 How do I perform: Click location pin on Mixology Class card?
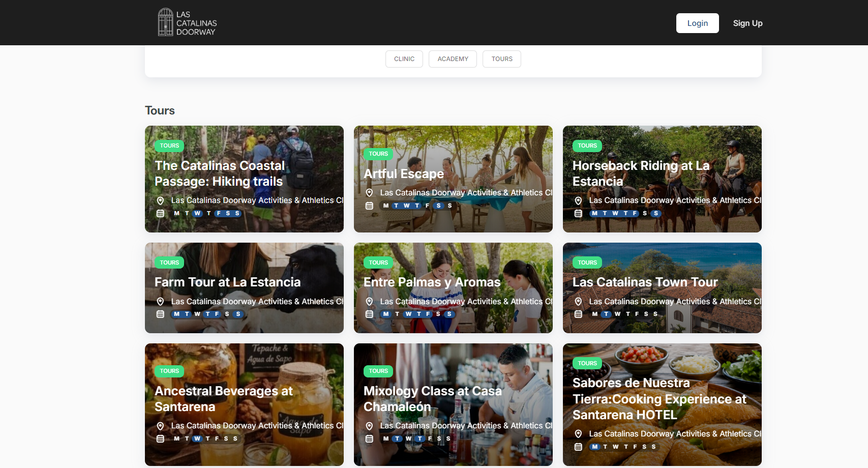[370, 426]
